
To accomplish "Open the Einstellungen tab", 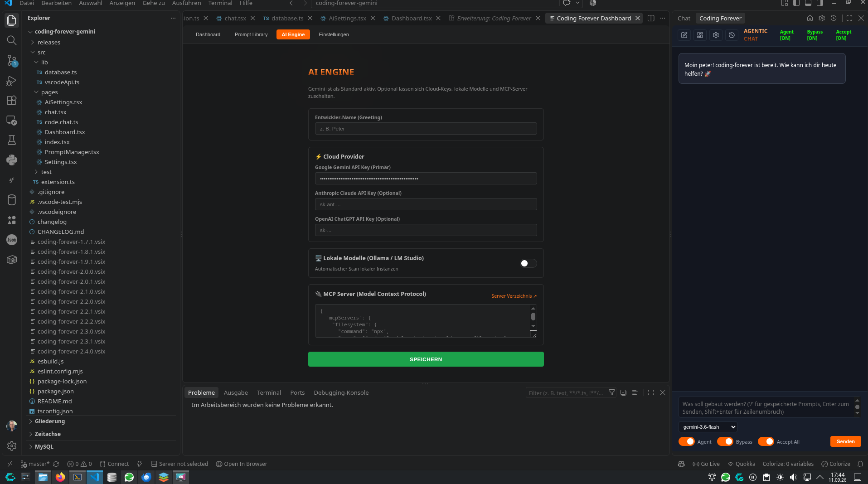I will click(334, 34).
